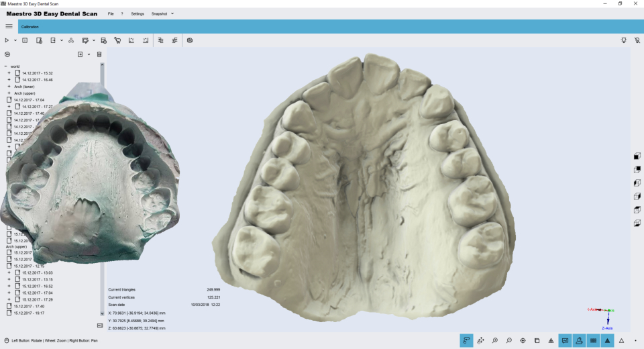The image size is (644, 349).
Task: Switch to the Calibration tab
Action: 30,27
